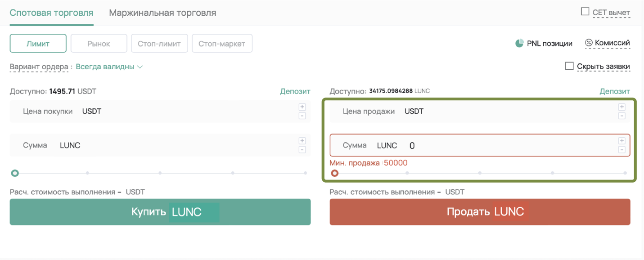Focus the sell Сумма LUNC field

point(480,145)
